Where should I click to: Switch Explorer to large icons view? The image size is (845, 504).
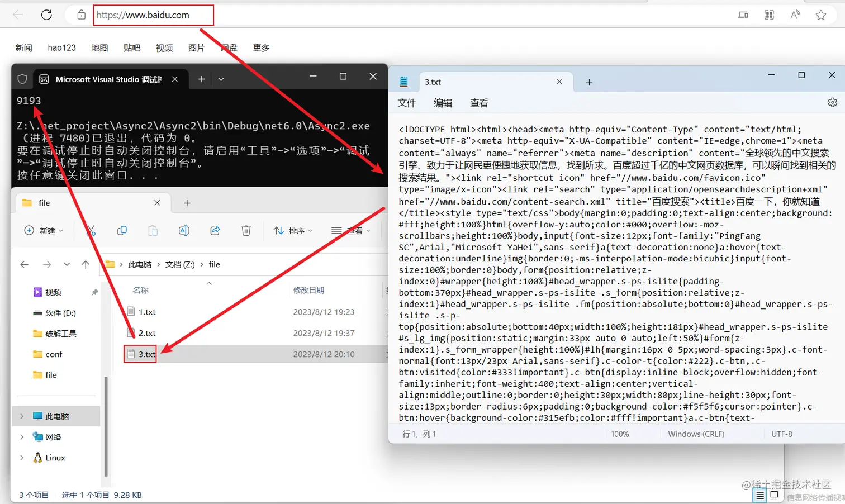pyautogui.click(x=774, y=495)
